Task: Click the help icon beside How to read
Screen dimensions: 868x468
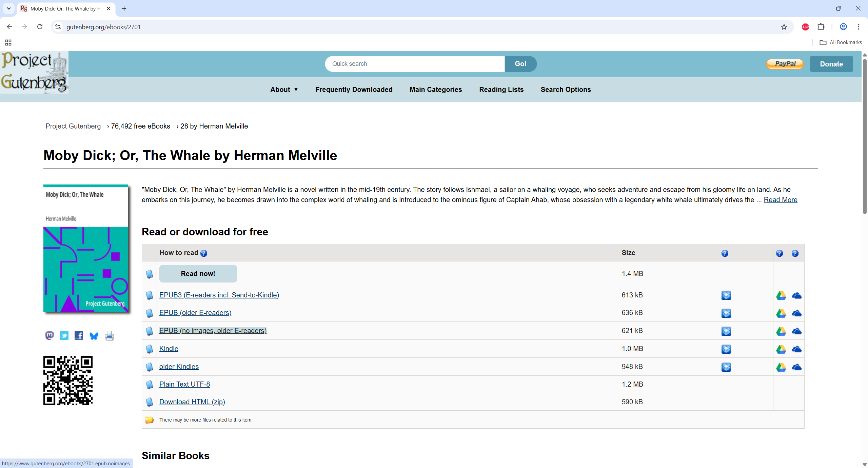Action: 204,253
